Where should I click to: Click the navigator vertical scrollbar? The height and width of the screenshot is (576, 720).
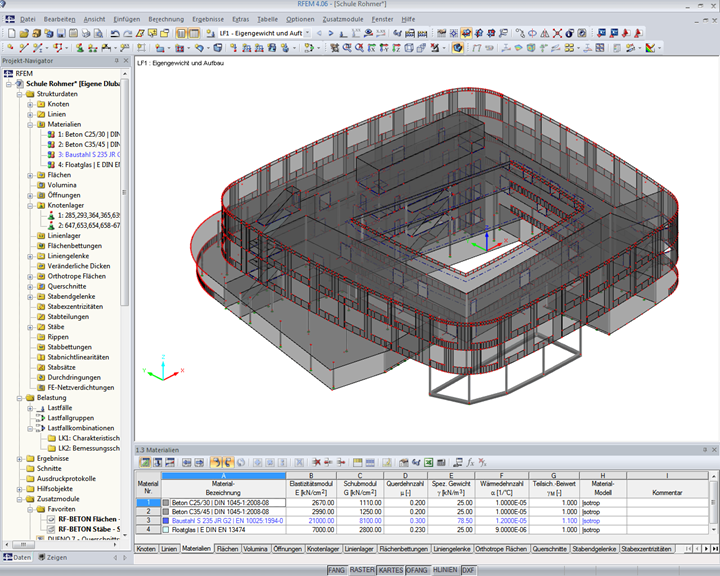124,193
